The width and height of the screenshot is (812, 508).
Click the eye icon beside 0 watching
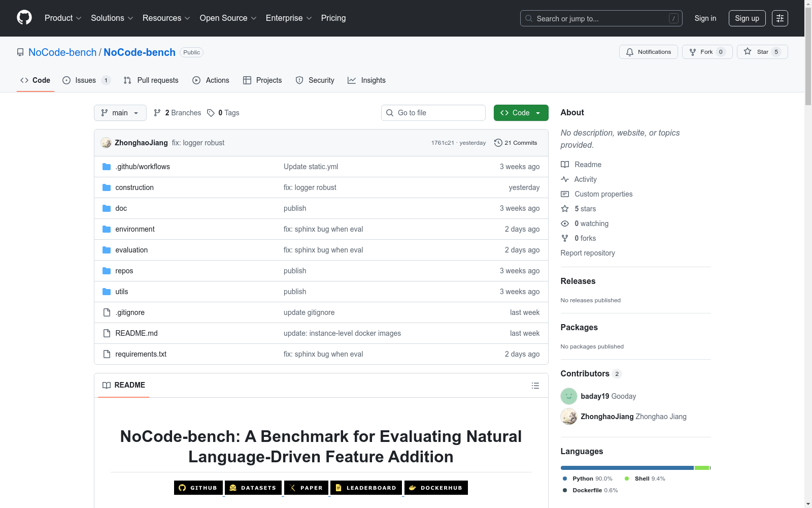tap(565, 224)
